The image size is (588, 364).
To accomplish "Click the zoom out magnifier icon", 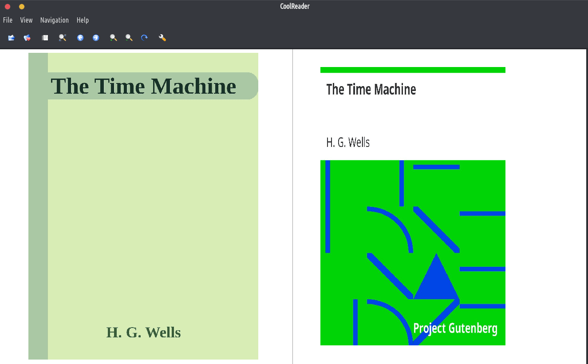I will tap(129, 38).
